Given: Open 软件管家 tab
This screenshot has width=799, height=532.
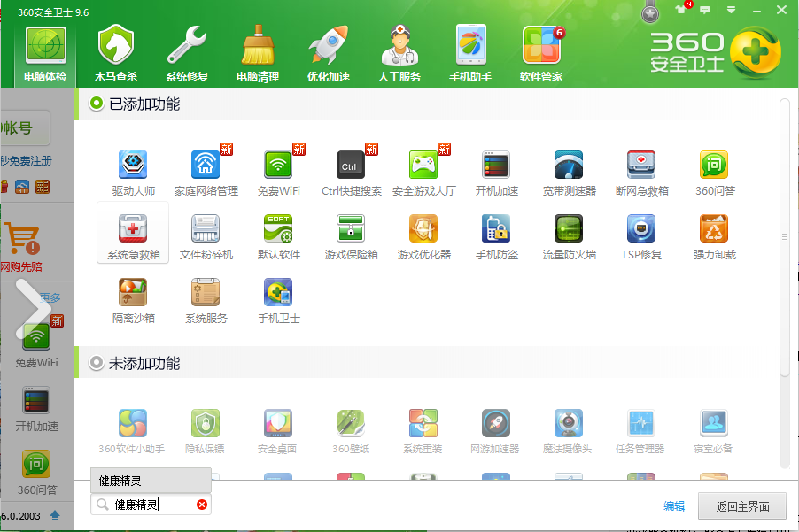Looking at the screenshot, I should [541, 55].
